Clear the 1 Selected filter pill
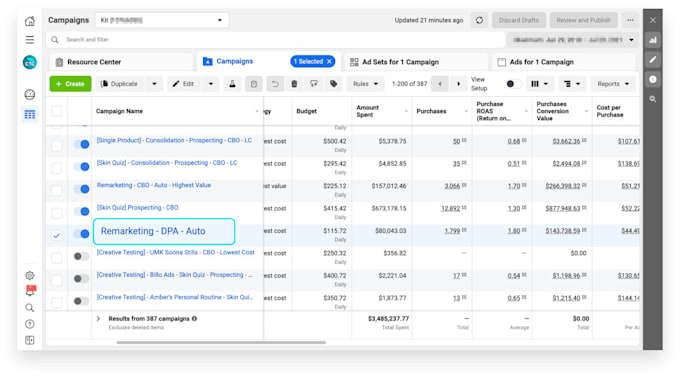Screen dimensions: 680x376 click(330, 62)
